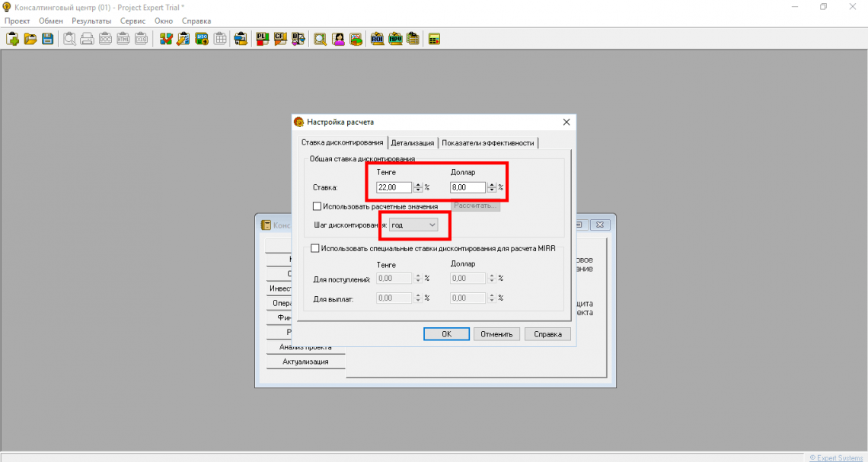Switch to the 'Детализация' tab
Image resolution: width=868 pixels, height=462 pixels.
point(413,143)
